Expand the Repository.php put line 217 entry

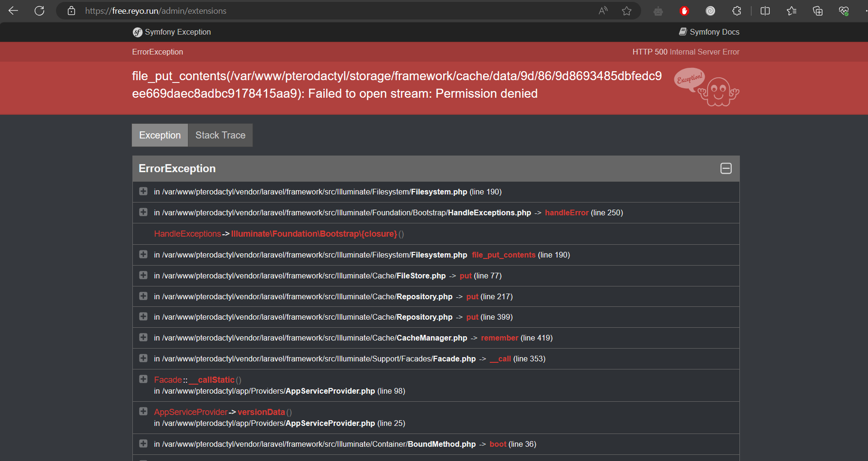[x=143, y=296]
